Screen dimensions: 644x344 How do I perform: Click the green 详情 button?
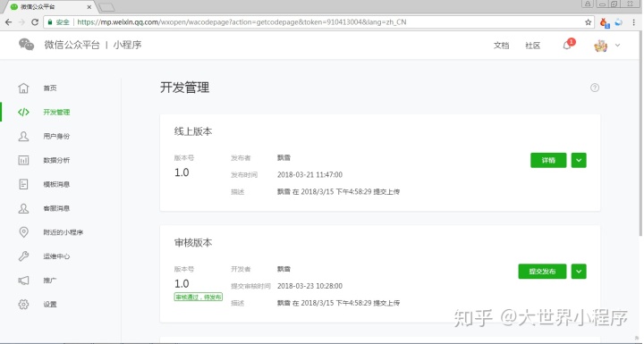coord(548,160)
